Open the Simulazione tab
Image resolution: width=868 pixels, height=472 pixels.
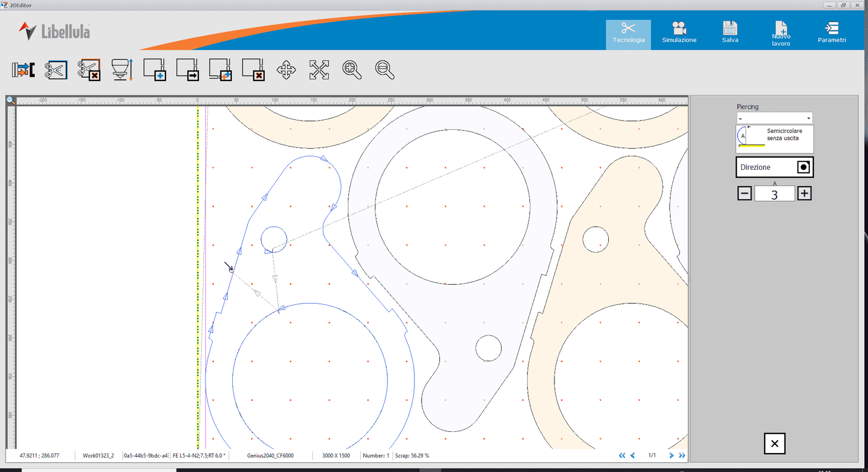coord(679,33)
